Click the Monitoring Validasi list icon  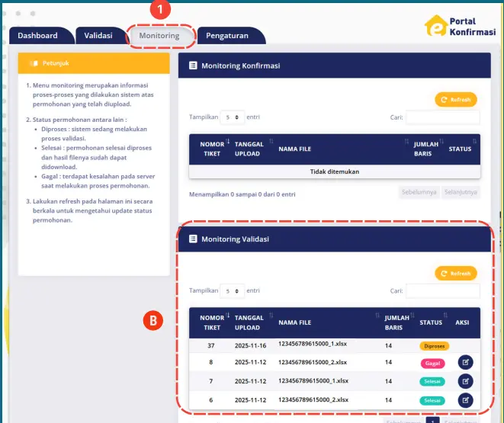click(193, 239)
